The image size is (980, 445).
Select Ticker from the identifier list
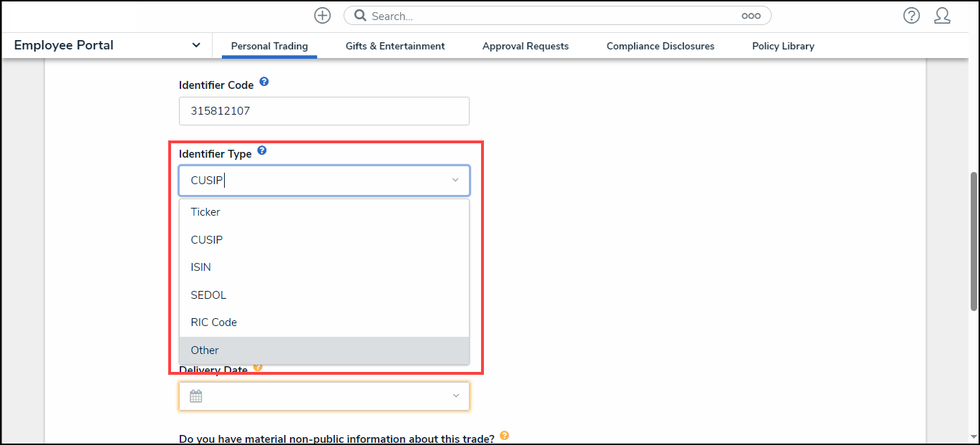point(205,211)
